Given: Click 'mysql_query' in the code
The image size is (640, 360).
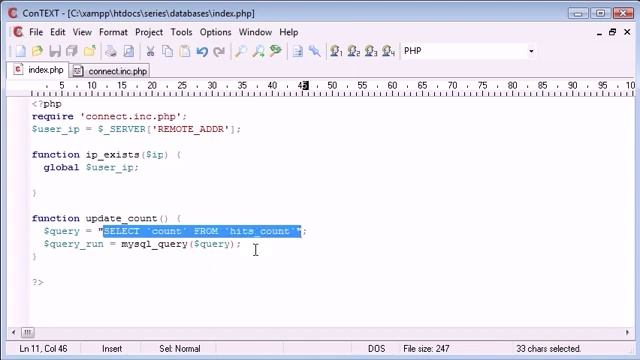Looking at the screenshot, I should pyautogui.click(x=154, y=244).
